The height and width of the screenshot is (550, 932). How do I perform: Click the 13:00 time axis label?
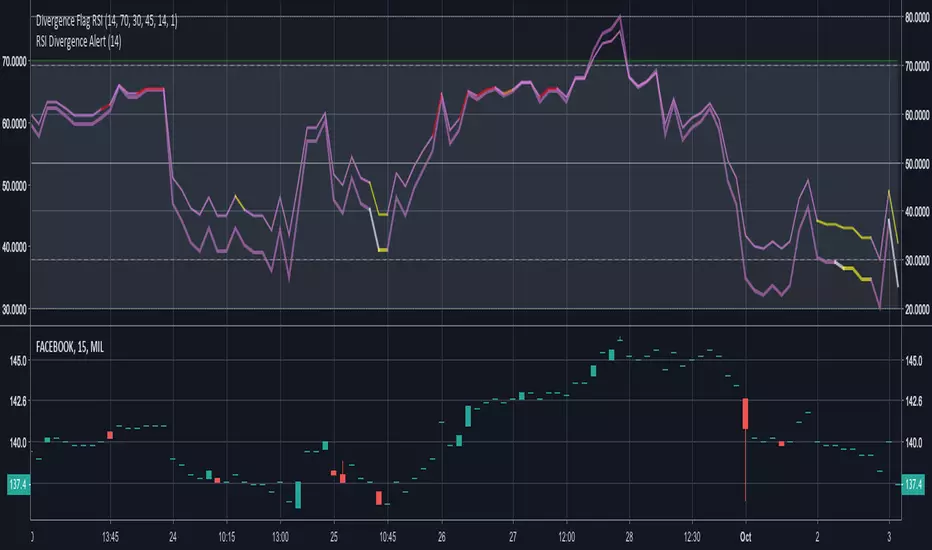tap(281, 537)
